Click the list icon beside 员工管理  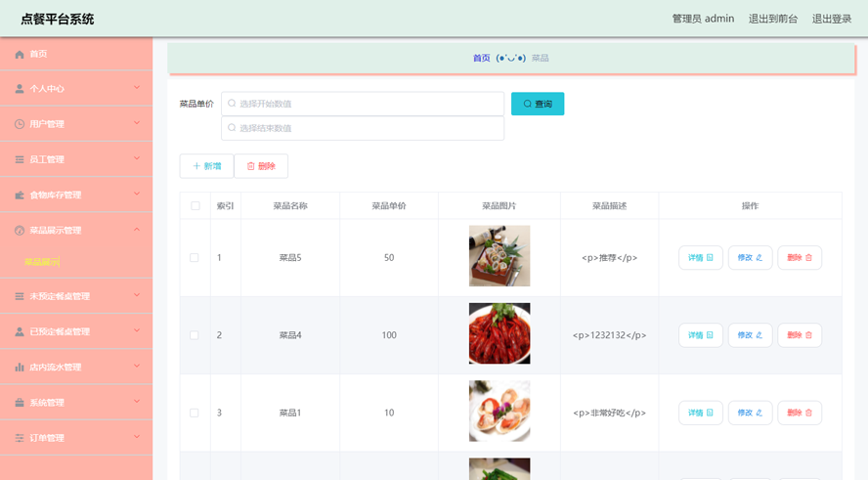pyautogui.click(x=20, y=159)
